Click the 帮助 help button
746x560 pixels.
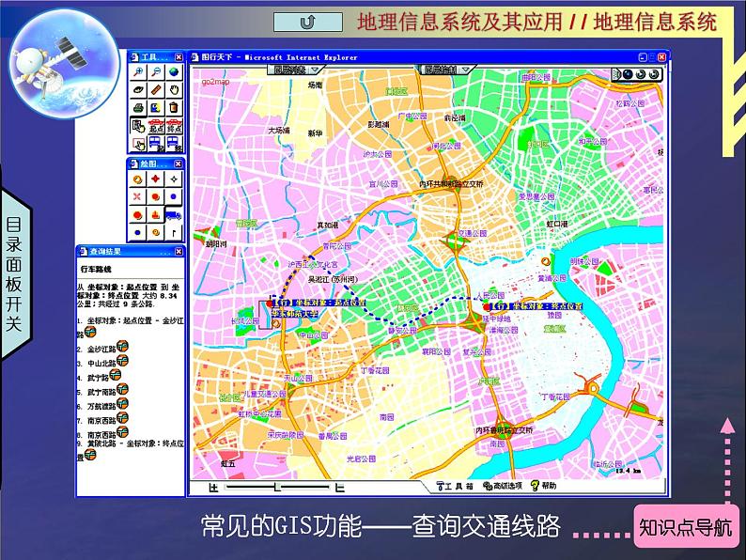point(544,486)
